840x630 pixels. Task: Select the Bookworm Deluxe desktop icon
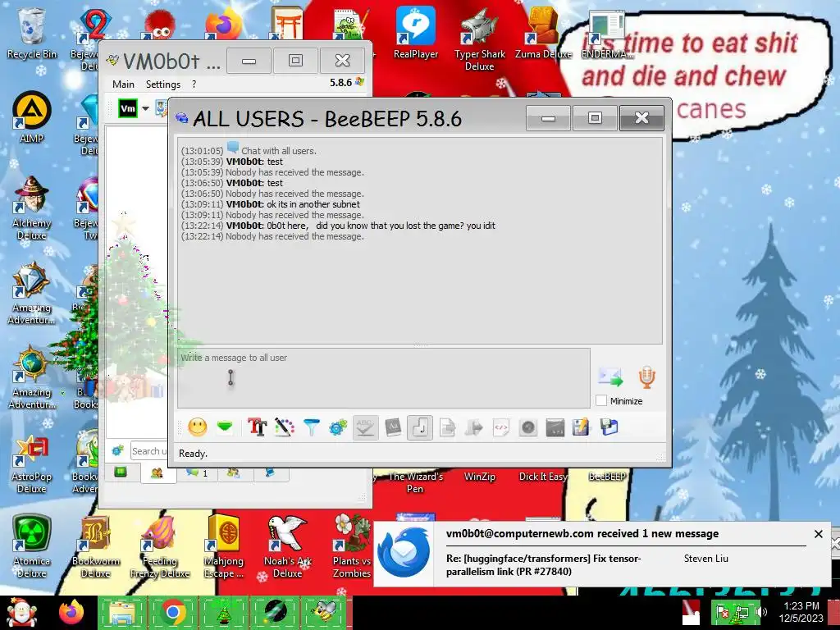click(x=95, y=546)
